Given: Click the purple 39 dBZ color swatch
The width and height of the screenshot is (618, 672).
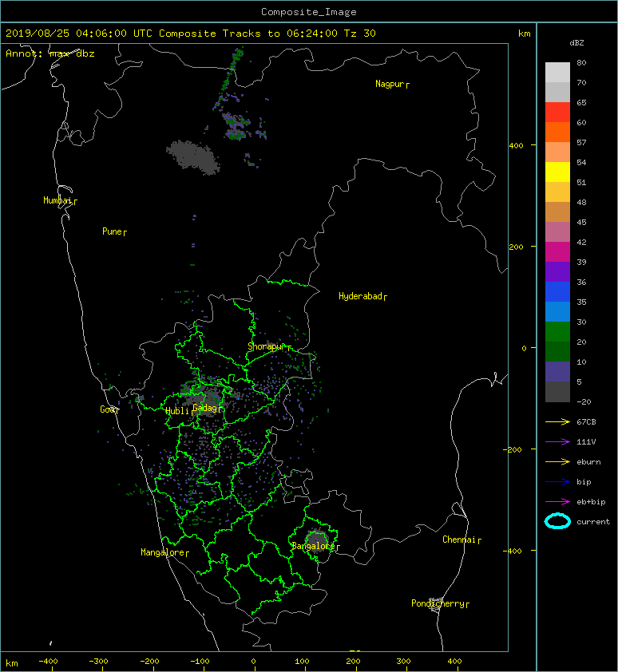Looking at the screenshot, I should (x=557, y=272).
